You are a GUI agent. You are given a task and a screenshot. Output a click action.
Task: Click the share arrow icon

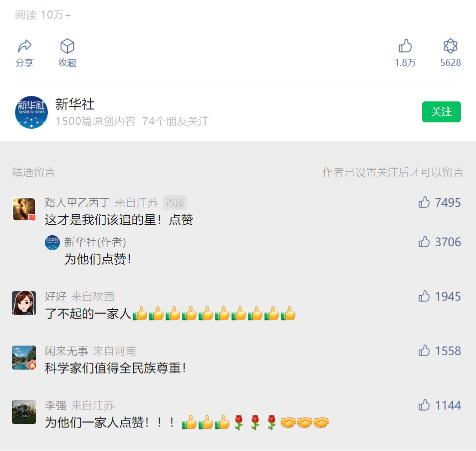(x=24, y=46)
